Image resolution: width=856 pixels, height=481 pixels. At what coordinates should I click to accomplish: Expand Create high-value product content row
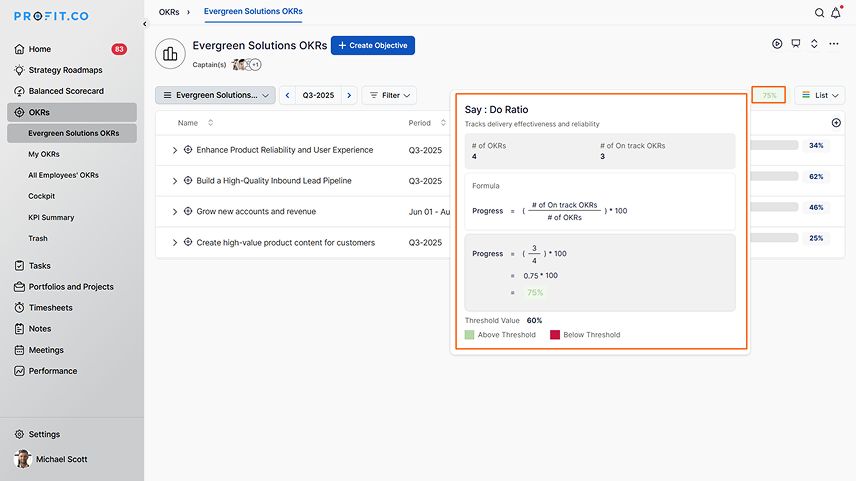tap(175, 242)
